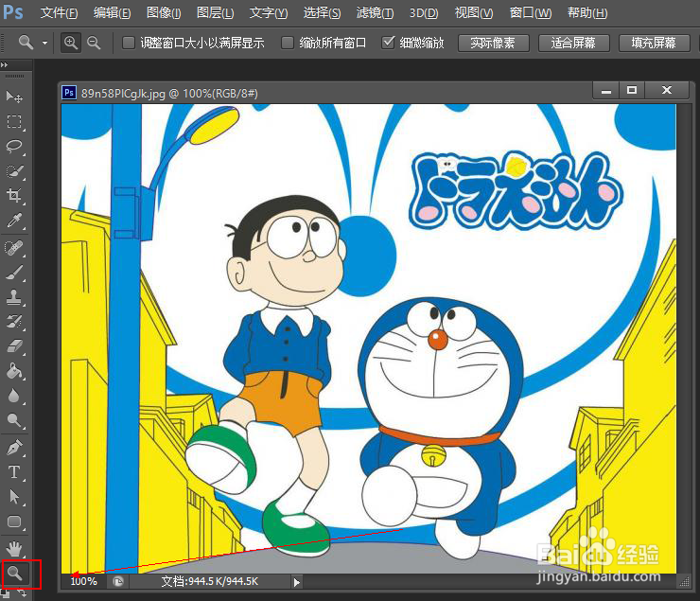Screen dimensions: 700x601
Task: Enable zoom all windows checkbox
Action: tap(288, 43)
